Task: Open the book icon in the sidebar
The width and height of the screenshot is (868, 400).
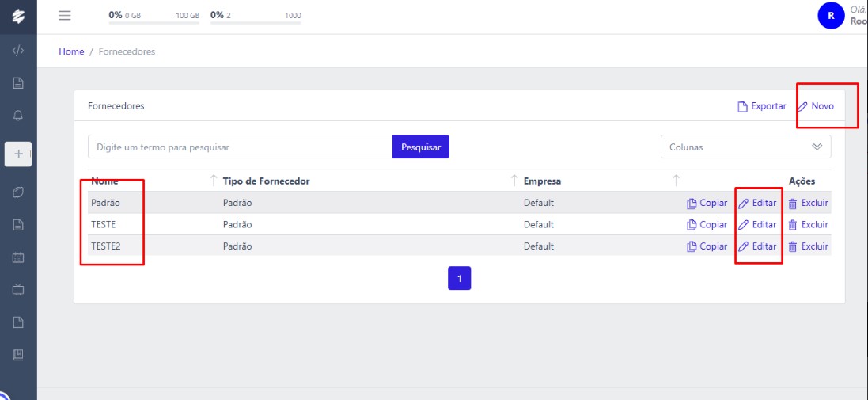Action: (x=18, y=354)
